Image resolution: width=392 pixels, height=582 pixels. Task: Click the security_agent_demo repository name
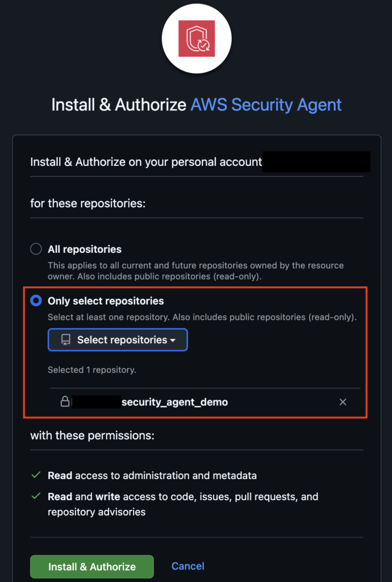click(x=174, y=402)
